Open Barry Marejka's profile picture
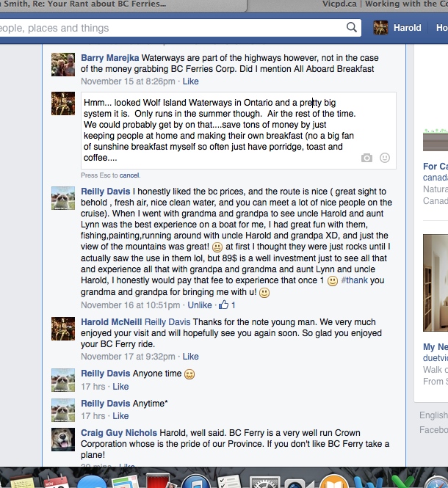Viewport: 448px width, 488px height. click(63, 65)
